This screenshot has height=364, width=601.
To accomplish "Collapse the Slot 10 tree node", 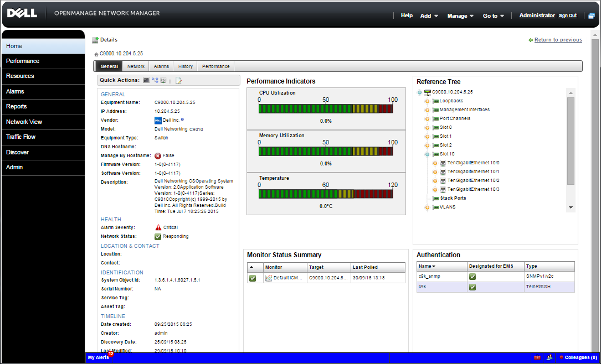I will coord(427,154).
